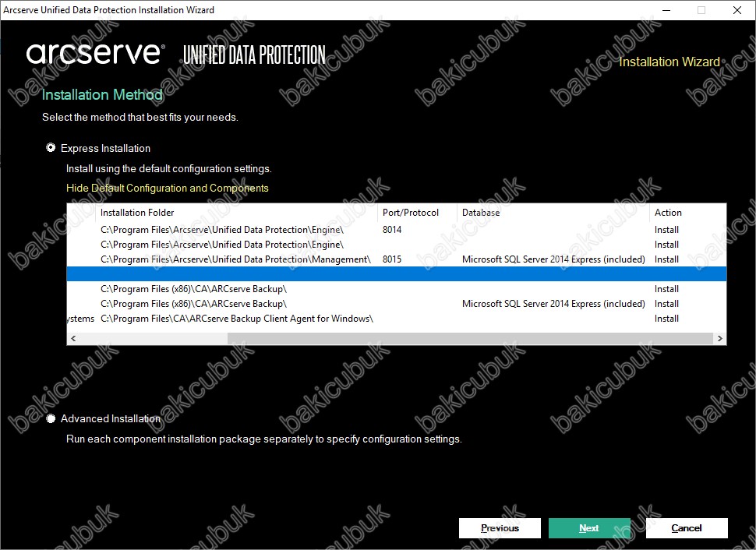The height and width of the screenshot is (550, 756).
Task: Select the Express Installation radio button
Action: (x=51, y=147)
